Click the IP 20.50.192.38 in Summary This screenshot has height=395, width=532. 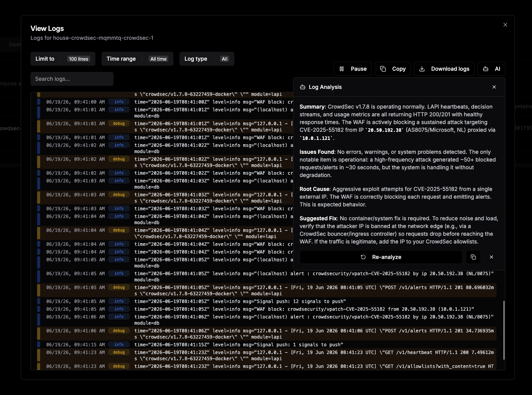point(385,130)
